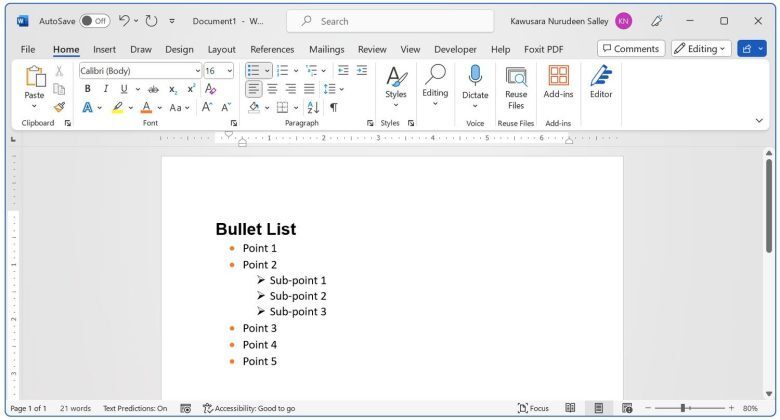Click the Cut scissors icon

(x=59, y=71)
